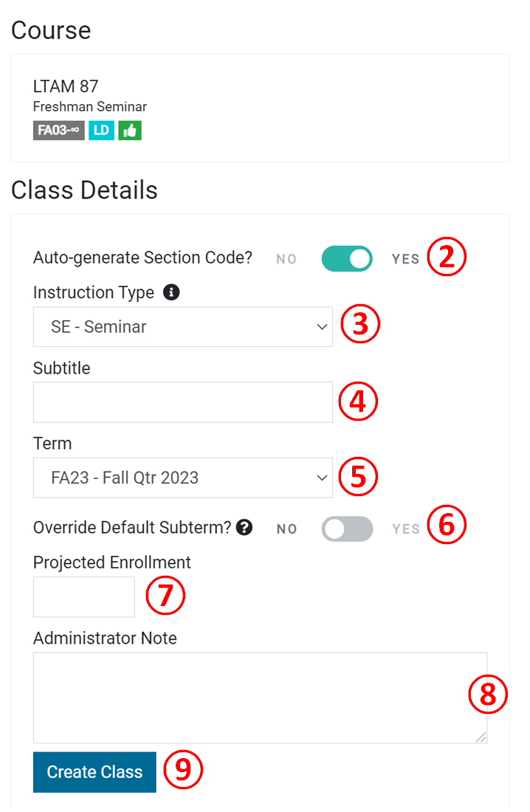The image size is (530, 812).
Task: Click the chevron on the Instruction Type selector
Action: pyautogui.click(x=320, y=326)
